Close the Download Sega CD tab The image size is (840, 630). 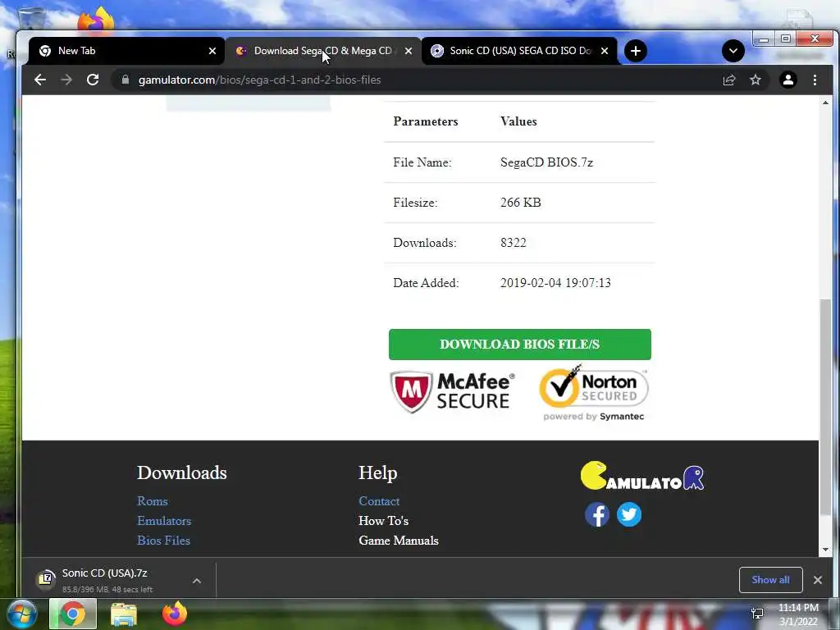409,51
